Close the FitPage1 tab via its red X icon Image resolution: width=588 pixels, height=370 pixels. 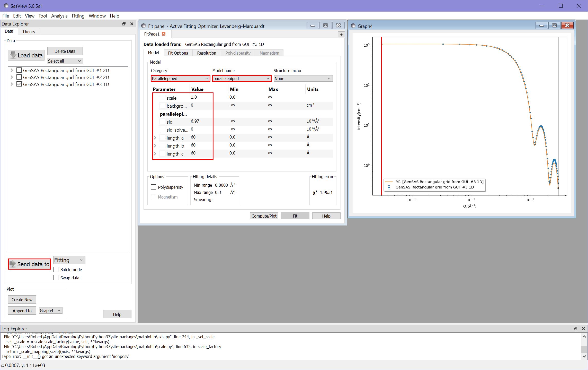tap(164, 34)
